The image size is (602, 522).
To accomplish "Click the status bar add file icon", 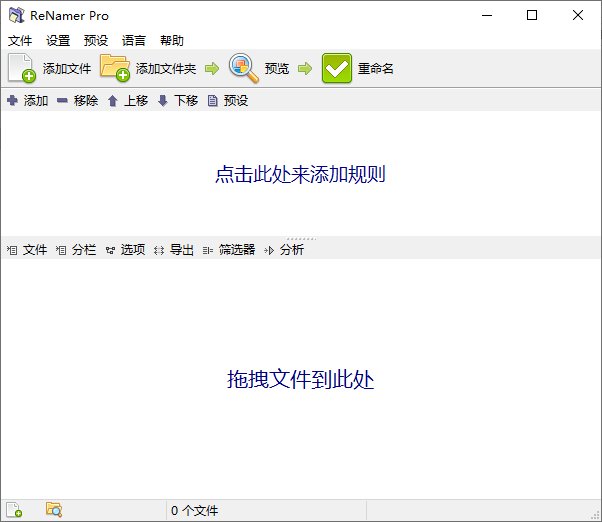I will click(x=14, y=510).
